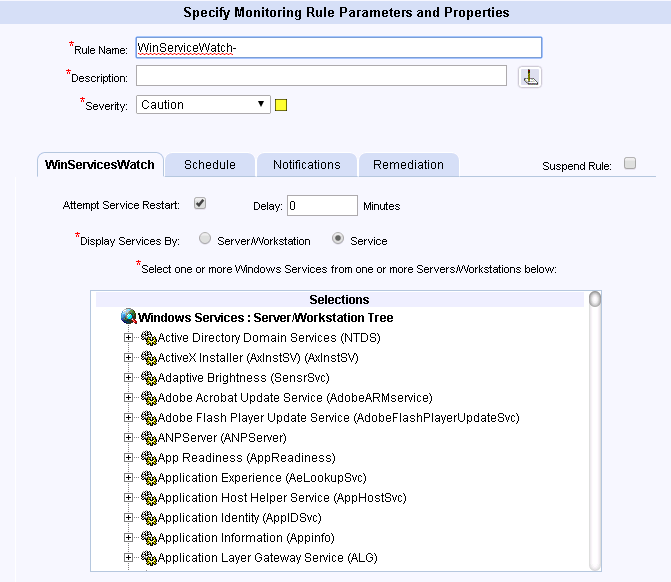Click the gear icon beside Application Identity
671x582 pixels.
click(x=149, y=518)
